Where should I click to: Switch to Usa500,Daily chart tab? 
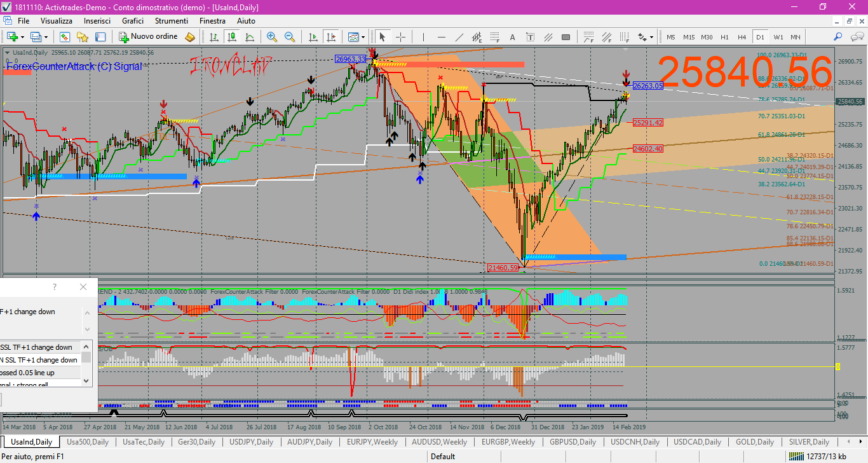[x=88, y=441]
